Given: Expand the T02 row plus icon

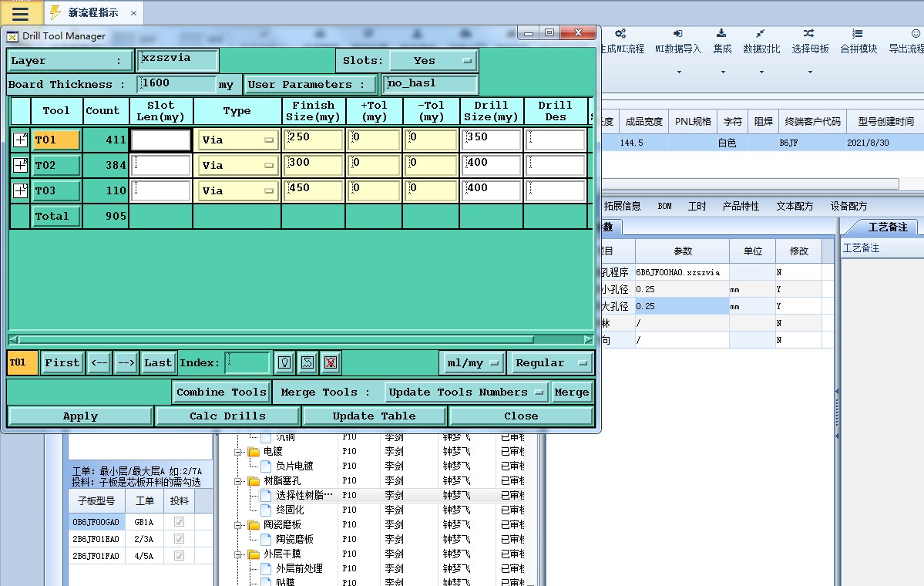Looking at the screenshot, I should 21,165.
